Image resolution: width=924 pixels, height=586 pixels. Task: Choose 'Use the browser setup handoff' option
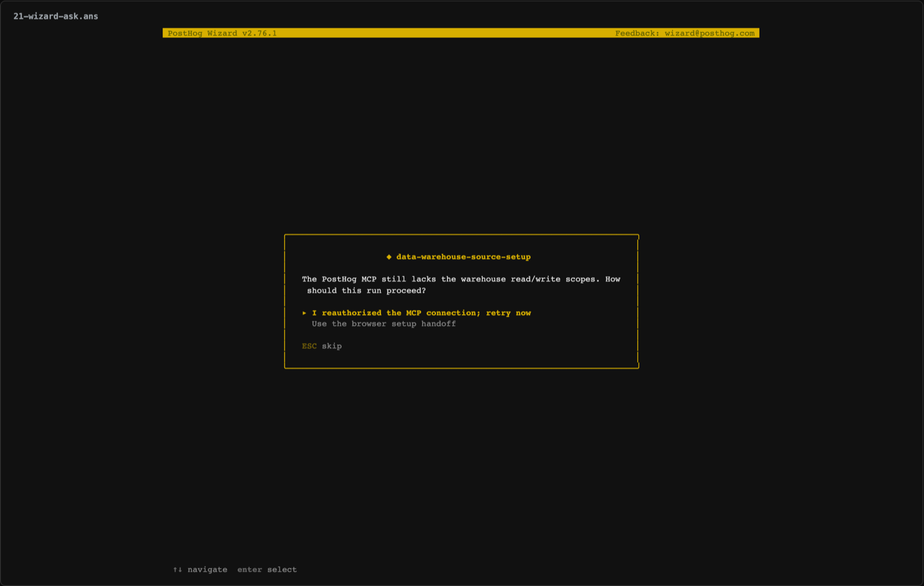tap(384, 324)
